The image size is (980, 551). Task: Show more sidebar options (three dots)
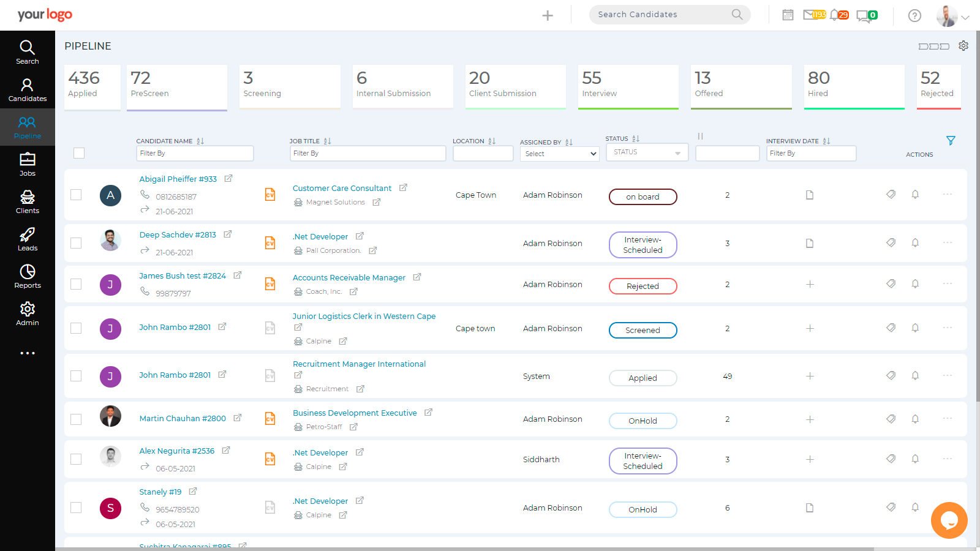tap(27, 353)
